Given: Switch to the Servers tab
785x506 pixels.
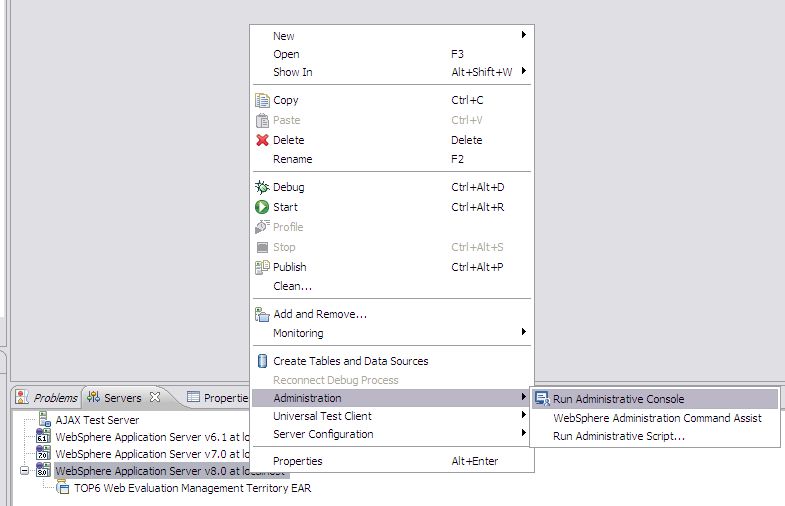Looking at the screenshot, I should coord(123,397).
